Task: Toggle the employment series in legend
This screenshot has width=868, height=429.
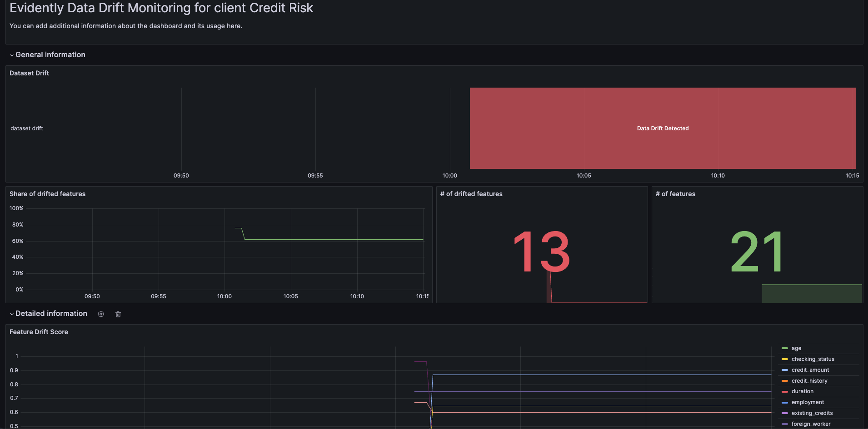Action: click(x=808, y=402)
